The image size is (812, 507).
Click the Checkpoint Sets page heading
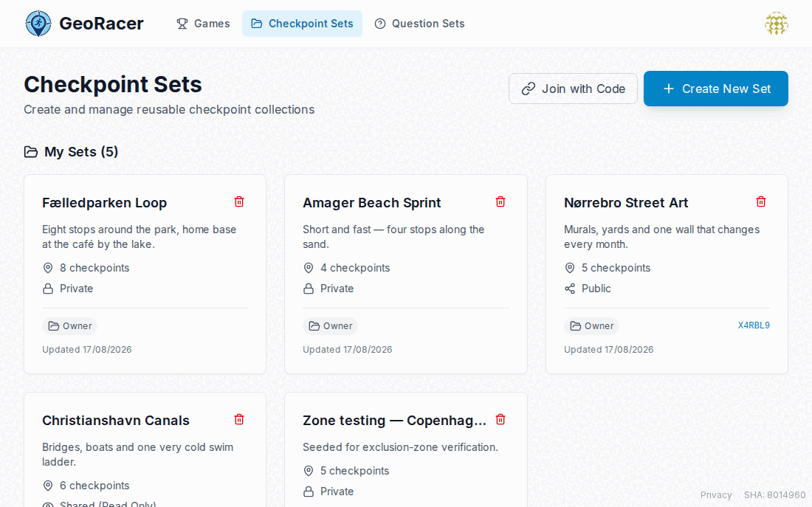point(113,84)
